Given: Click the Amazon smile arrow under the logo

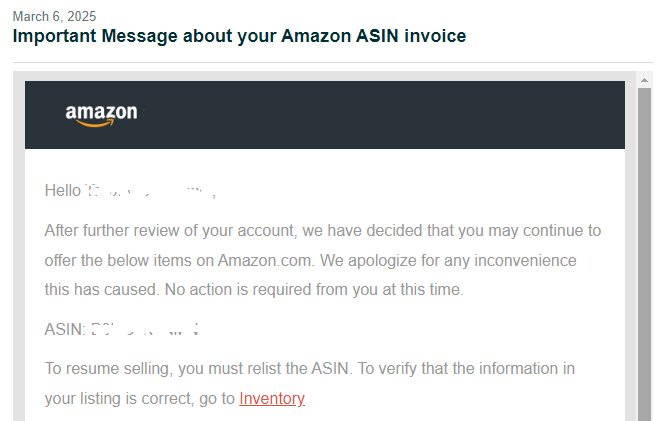Looking at the screenshot, I should coord(96,123).
